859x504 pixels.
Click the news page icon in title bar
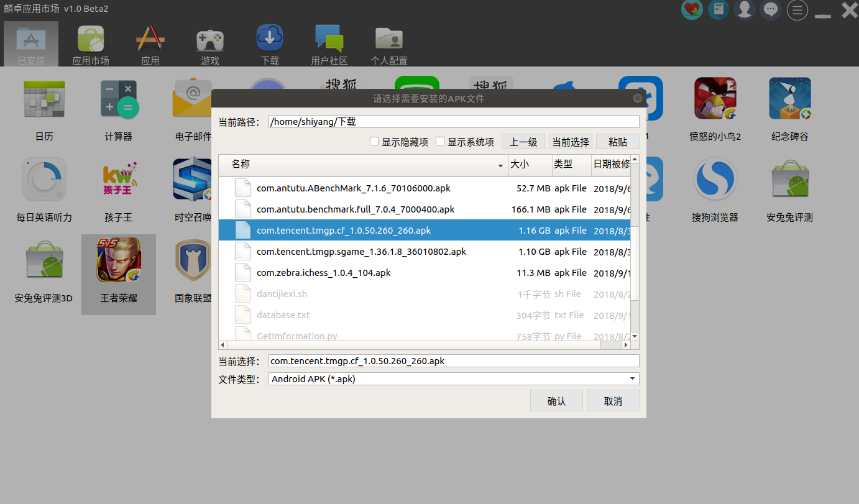pos(719,9)
